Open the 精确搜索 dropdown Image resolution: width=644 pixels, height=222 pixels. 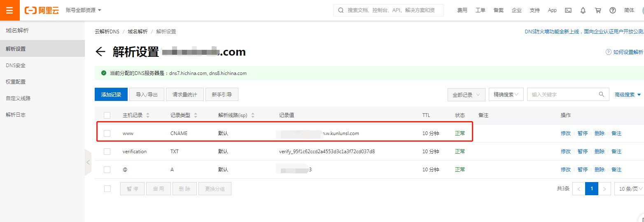506,94
